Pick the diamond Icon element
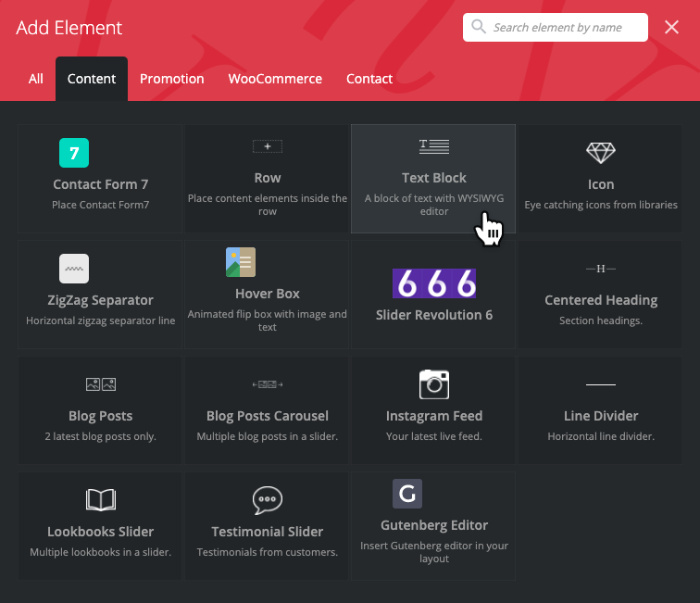Screen dimensions: 700x603 click(600, 153)
